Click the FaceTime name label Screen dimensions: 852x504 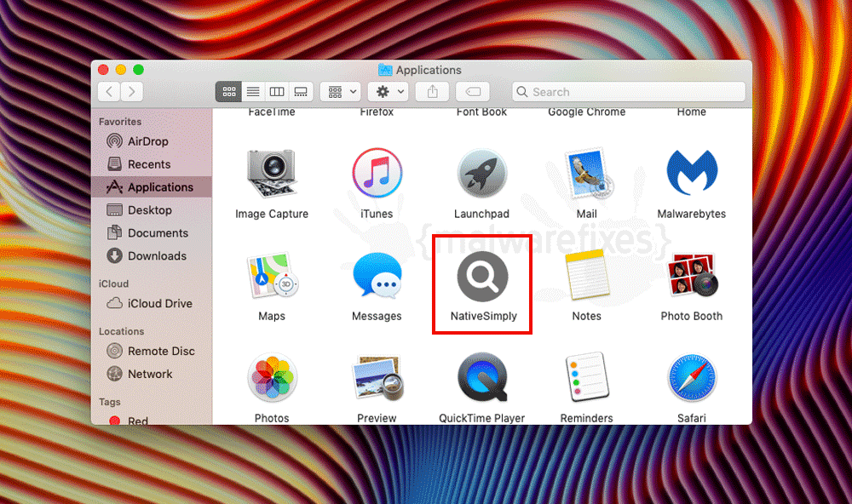[x=272, y=112]
